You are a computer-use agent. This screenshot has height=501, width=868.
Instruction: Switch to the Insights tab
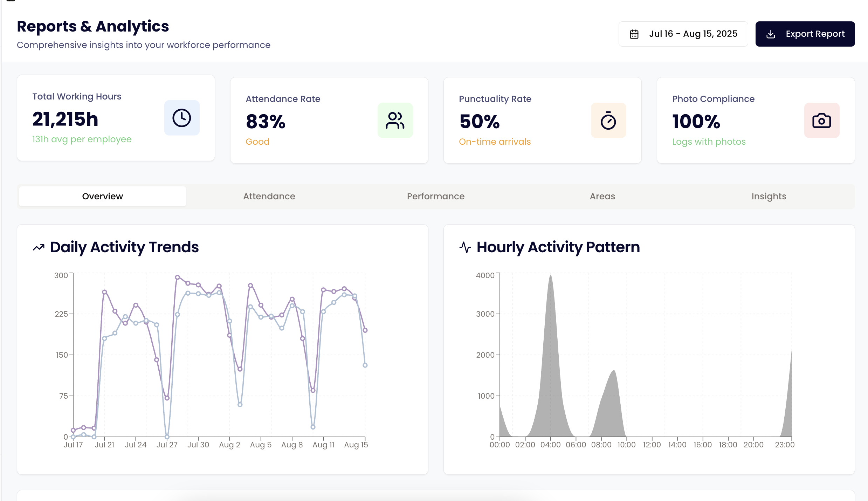pos(769,196)
